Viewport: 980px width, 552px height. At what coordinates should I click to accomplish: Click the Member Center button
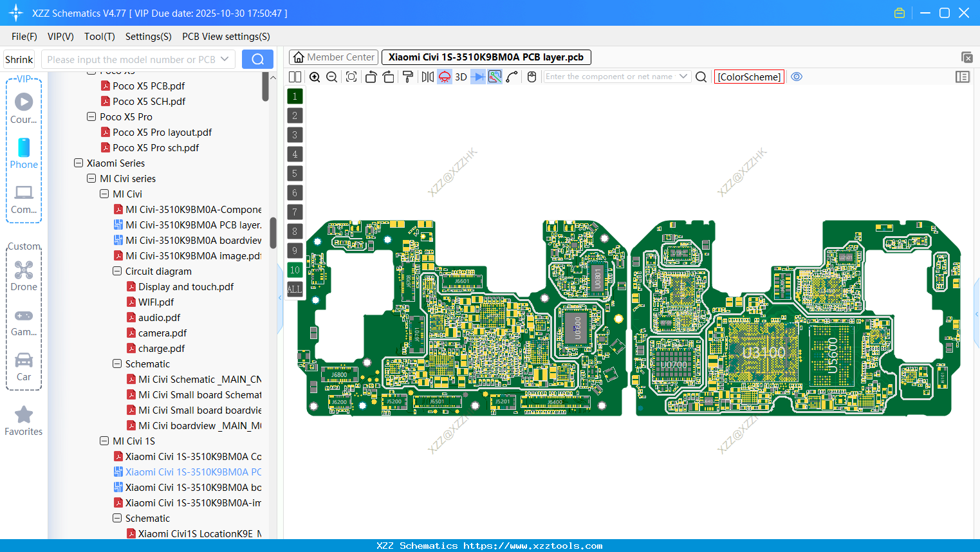coord(333,57)
